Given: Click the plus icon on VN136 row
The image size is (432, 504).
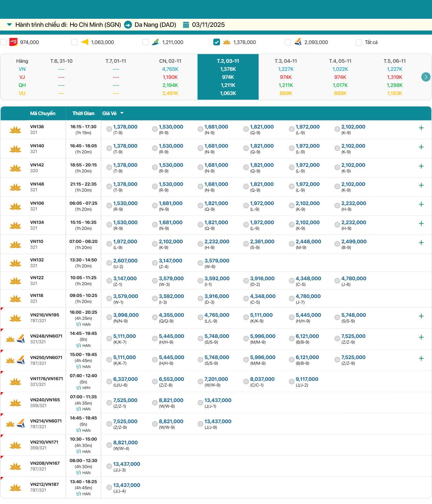Looking at the screenshot, I should [421, 128].
